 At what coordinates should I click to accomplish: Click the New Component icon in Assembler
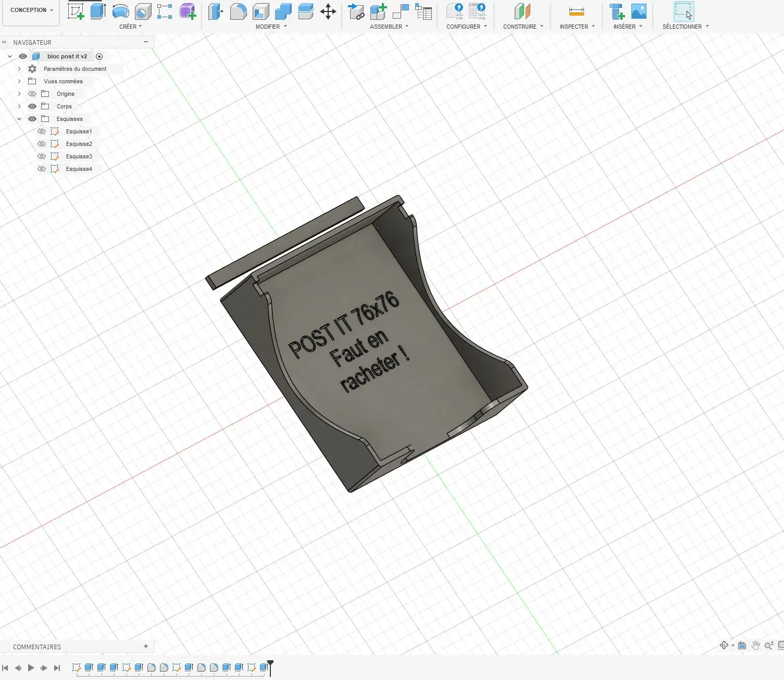tap(379, 11)
